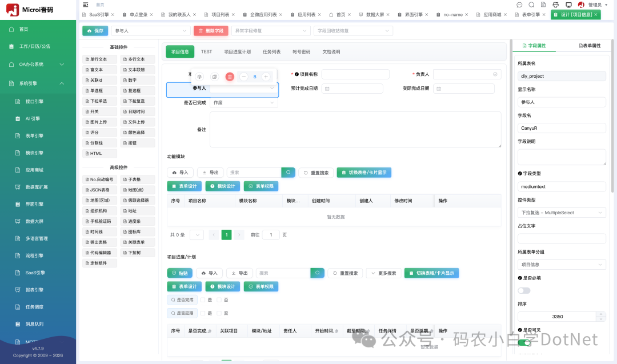The width and height of the screenshot is (617, 364).
Task: Click green search icon beside 功能模块 search box
Action: click(x=288, y=171)
